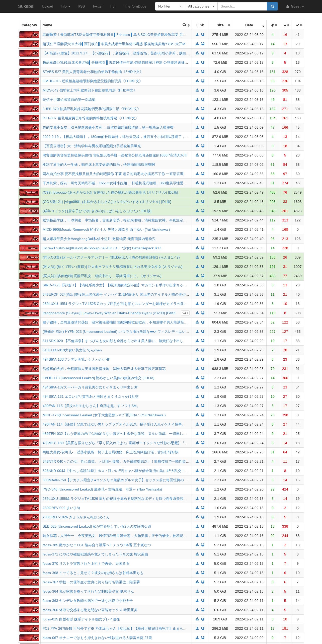Open magnet link for STARS-527 row
The height and width of the screenshot is (644, 322).
click(x=203, y=72)
